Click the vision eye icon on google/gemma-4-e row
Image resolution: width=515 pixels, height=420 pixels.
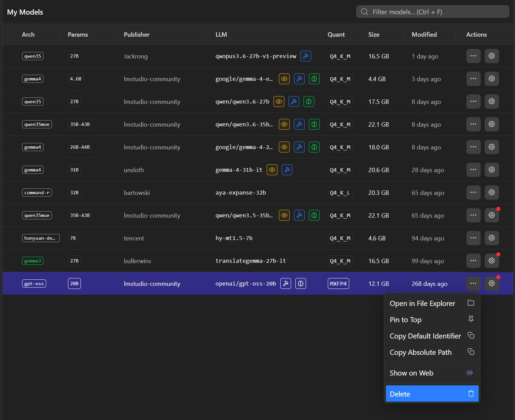[284, 79]
